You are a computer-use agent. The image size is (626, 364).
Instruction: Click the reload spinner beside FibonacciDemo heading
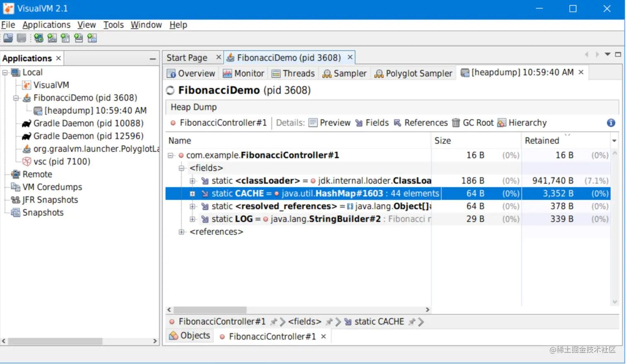click(170, 90)
